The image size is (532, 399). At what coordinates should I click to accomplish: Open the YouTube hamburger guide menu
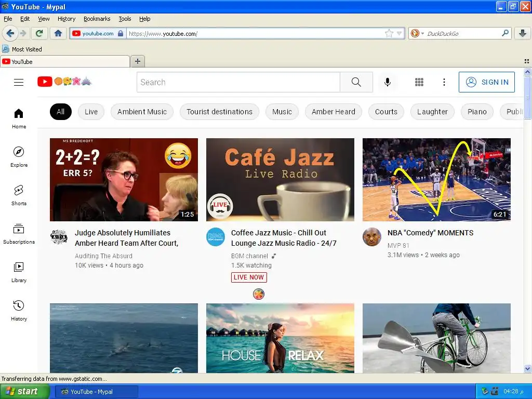point(19,82)
